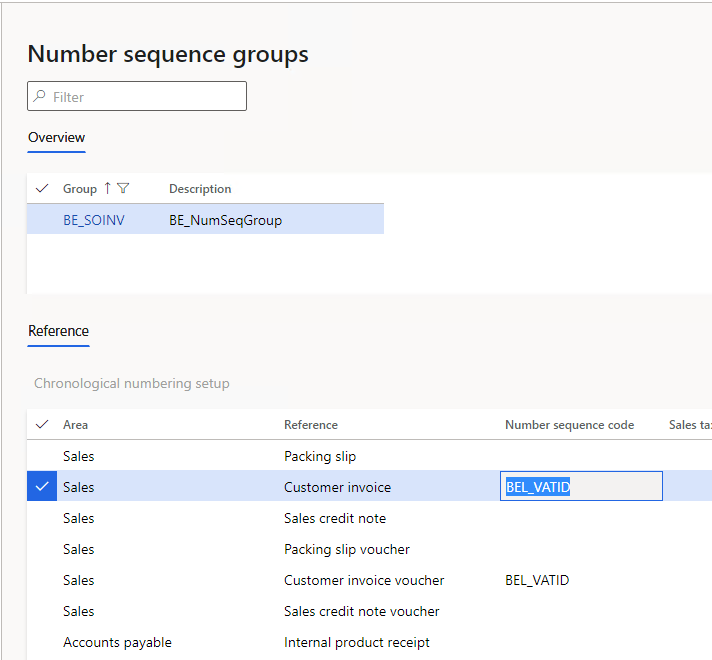The width and height of the screenshot is (712, 660).
Task: Click the BEL_VATID number sequence code field
Action: pyautogui.click(x=580, y=487)
